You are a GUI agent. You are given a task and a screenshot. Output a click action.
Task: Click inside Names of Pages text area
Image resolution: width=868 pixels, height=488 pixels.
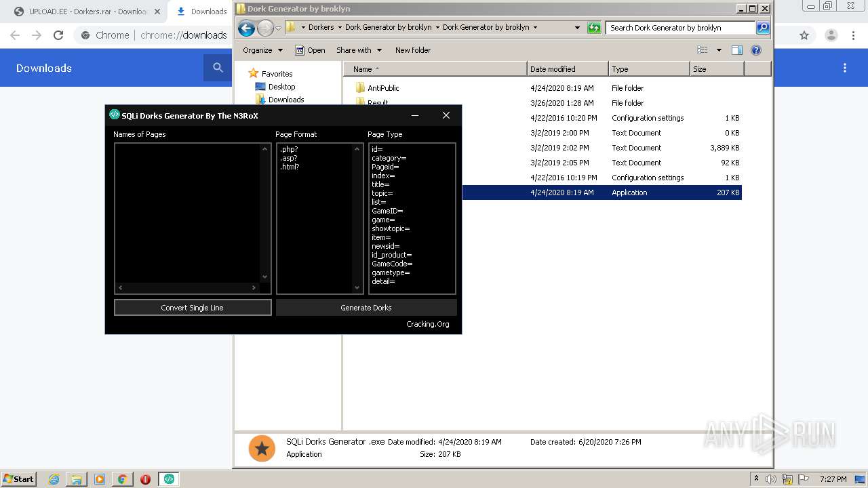click(x=188, y=213)
